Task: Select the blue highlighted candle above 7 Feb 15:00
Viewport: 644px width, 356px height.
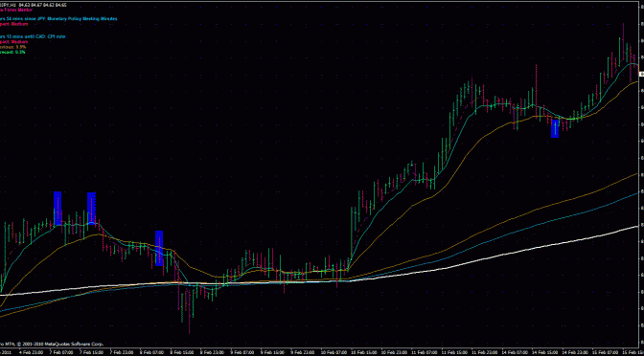Action: (x=91, y=209)
